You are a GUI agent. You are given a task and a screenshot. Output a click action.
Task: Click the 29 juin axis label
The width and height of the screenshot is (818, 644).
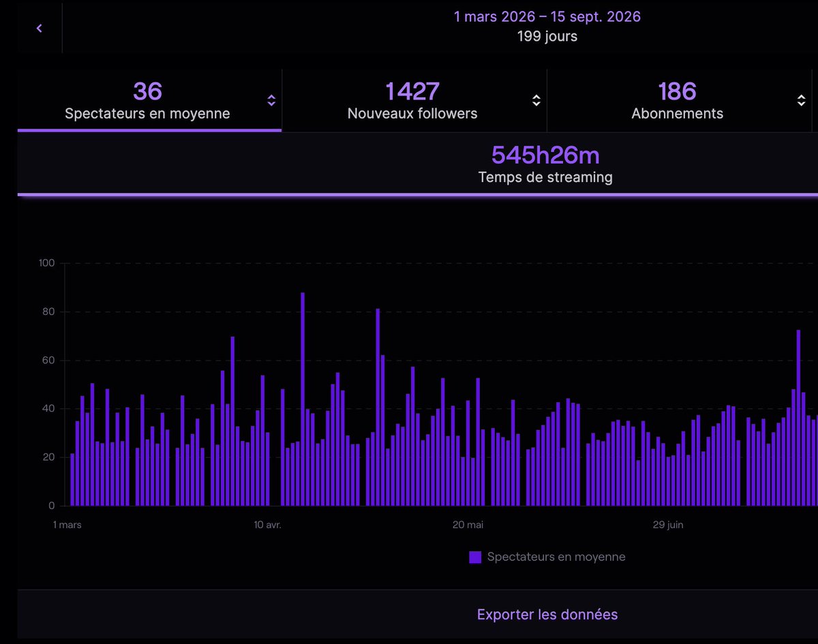(x=668, y=525)
